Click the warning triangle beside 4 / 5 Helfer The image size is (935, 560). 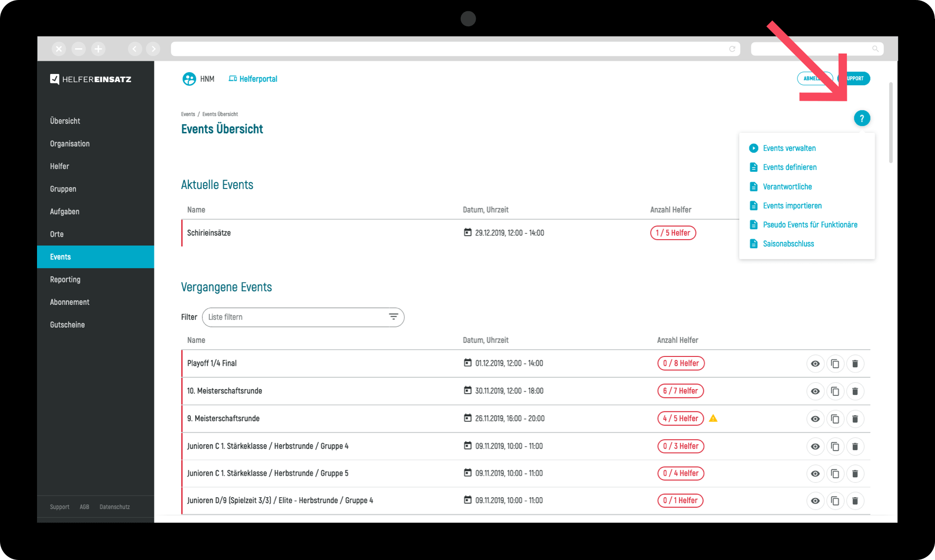[x=713, y=418]
